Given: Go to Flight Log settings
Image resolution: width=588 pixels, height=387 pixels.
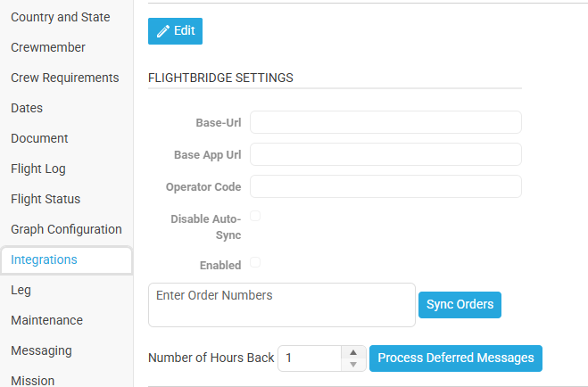Looking at the screenshot, I should (38, 169).
